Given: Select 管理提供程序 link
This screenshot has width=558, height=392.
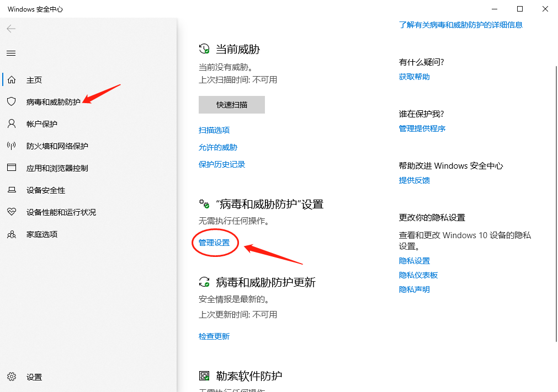Looking at the screenshot, I should tap(422, 128).
